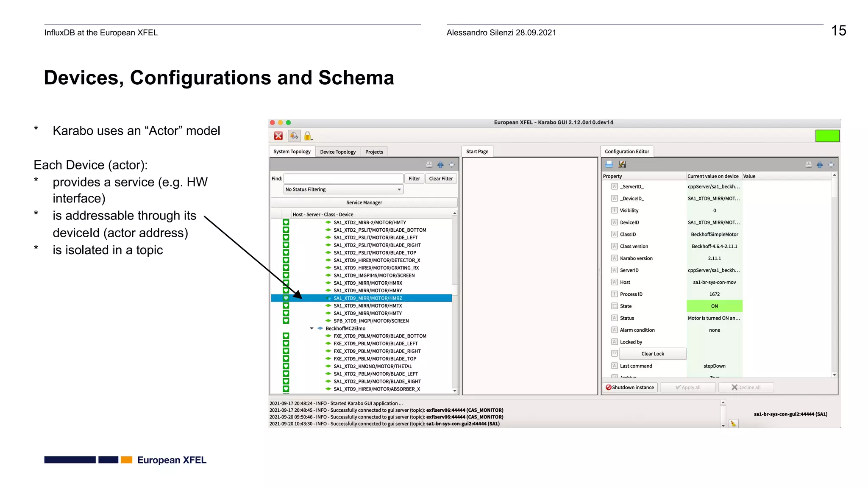Image resolution: width=868 pixels, height=488 pixels.
Task: Click the Filter button
Action: 414,178
